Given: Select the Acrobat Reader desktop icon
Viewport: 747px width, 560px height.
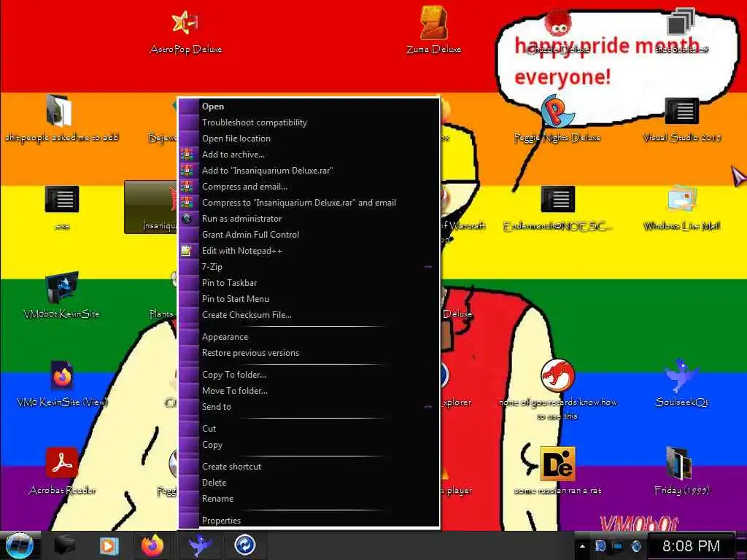Looking at the screenshot, I should [62, 472].
